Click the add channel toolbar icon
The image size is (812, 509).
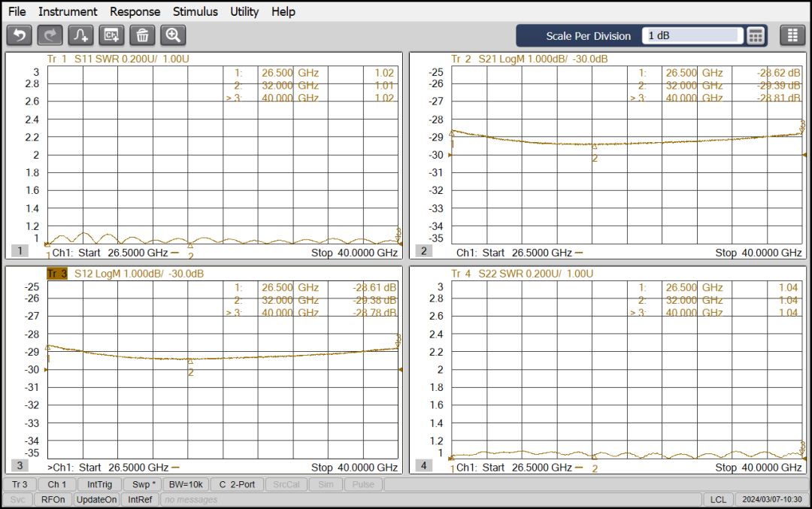tap(111, 36)
